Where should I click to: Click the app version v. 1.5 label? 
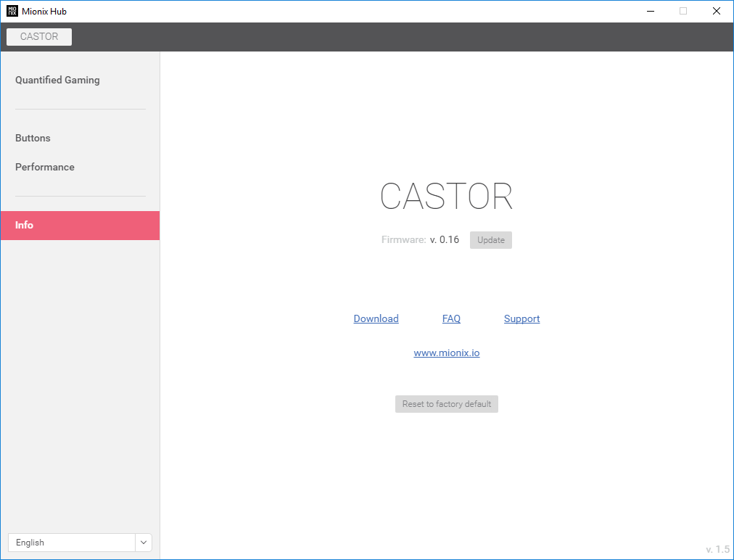click(x=717, y=549)
